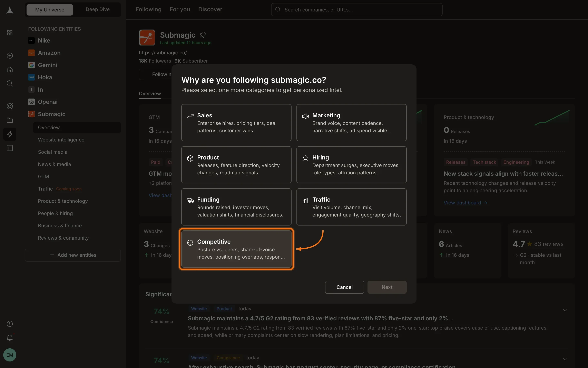Open the submagic.co URL link

coord(163,53)
